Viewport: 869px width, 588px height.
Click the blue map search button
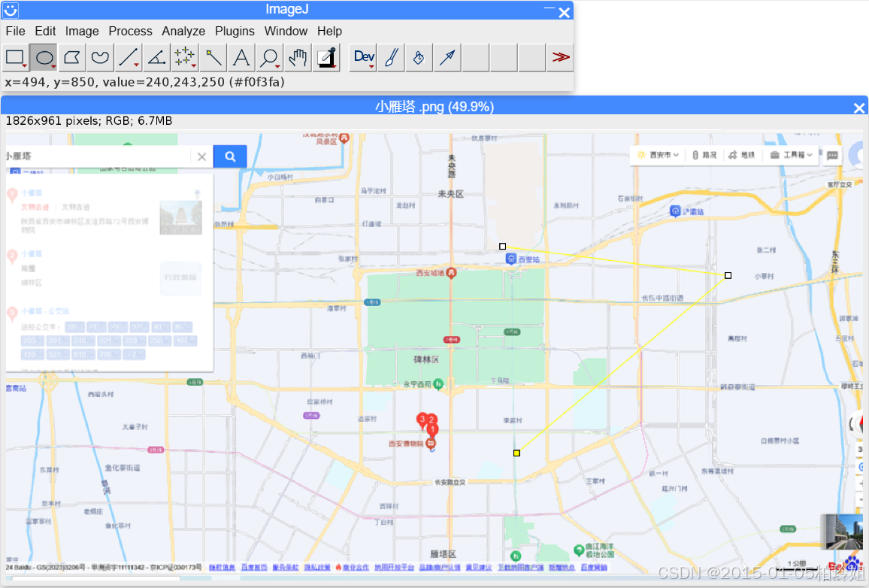pyautogui.click(x=230, y=156)
